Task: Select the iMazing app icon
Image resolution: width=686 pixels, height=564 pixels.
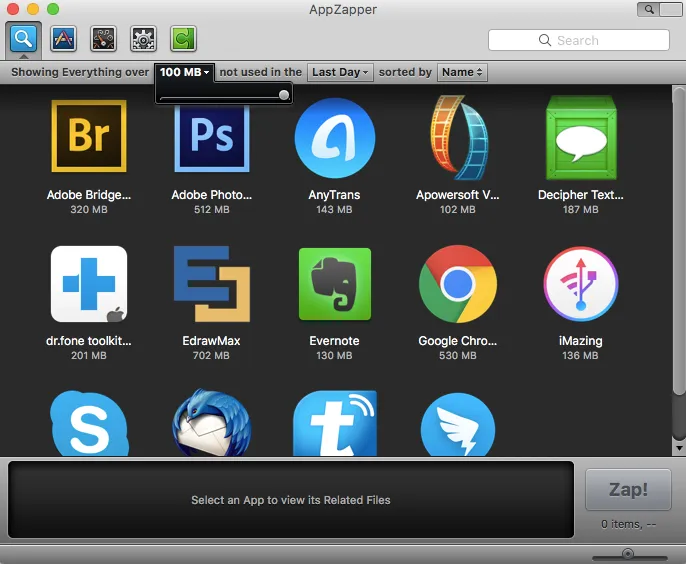Action: pos(581,284)
